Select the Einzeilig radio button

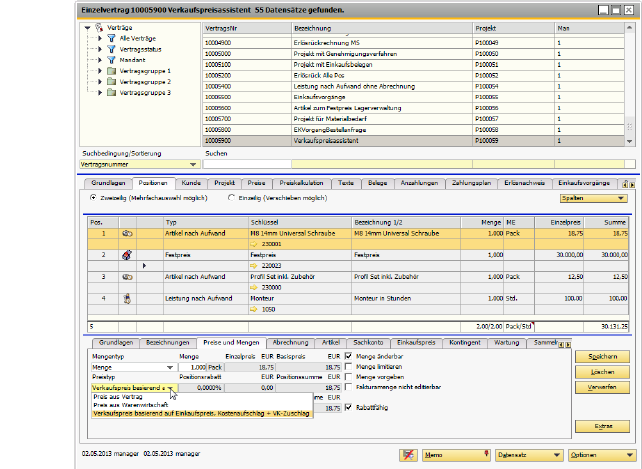pos(232,198)
